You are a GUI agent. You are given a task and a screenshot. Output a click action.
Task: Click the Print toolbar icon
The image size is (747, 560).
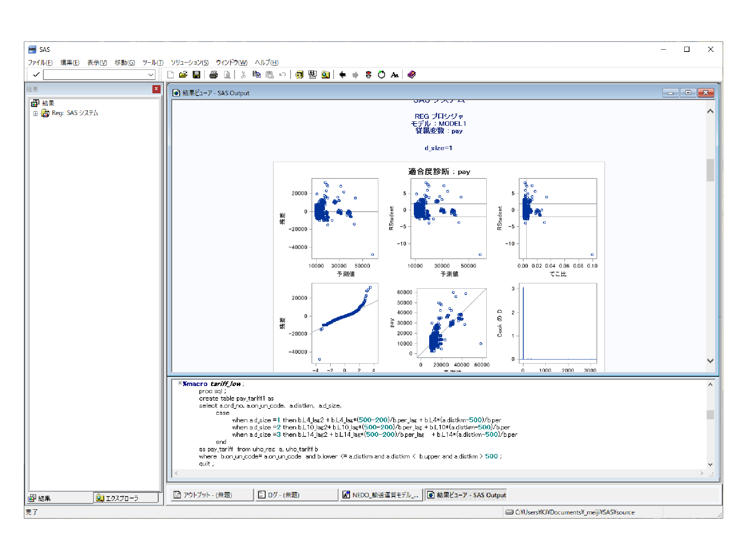(x=213, y=75)
